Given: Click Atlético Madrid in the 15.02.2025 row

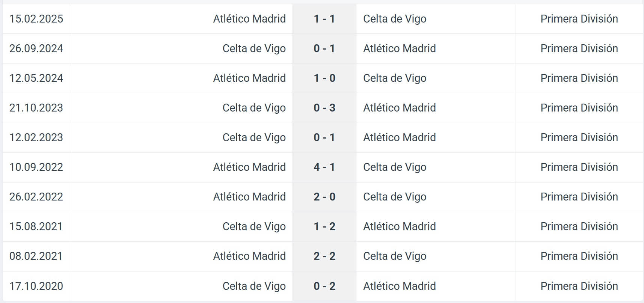Looking at the screenshot, I should [249, 19].
